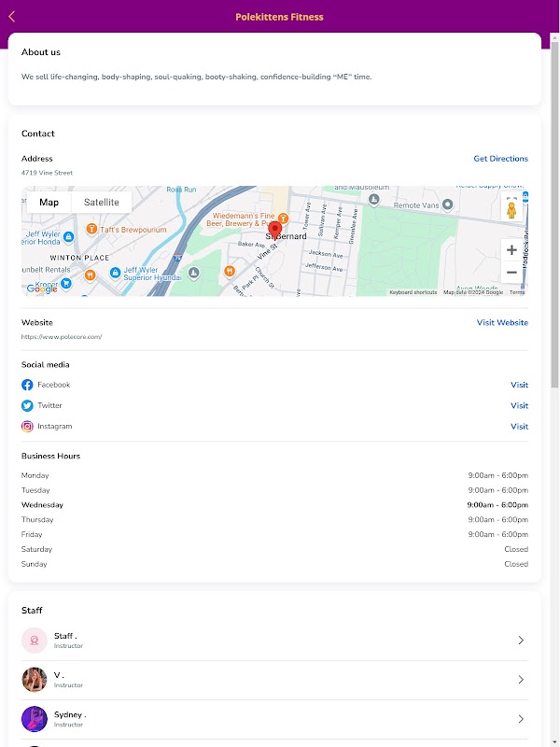Click Jeff Wyler Superior Hyundai marker
The height and width of the screenshot is (747, 560).
[115, 273]
